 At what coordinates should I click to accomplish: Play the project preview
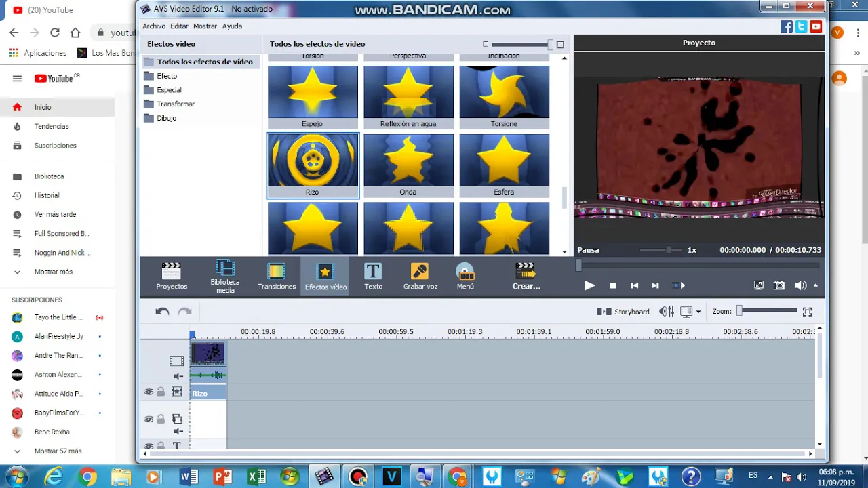point(590,285)
